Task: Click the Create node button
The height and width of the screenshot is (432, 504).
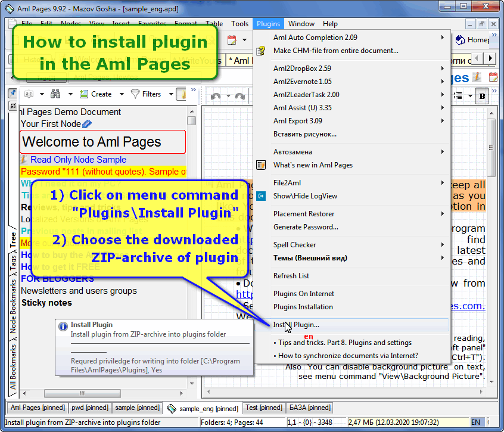Action: [x=95, y=94]
